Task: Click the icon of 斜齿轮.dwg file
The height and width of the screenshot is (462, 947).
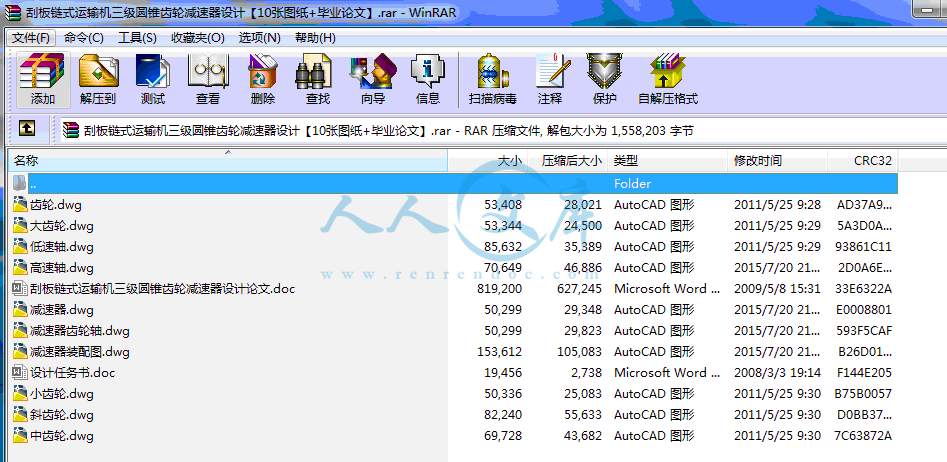Action: coord(20,415)
